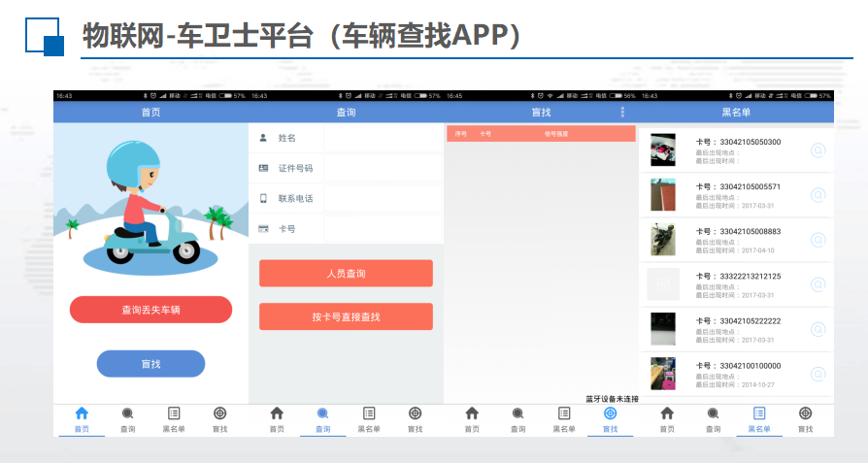Open thumbnail photo of card 33042105005571
The image size is (868, 463).
tap(663, 195)
